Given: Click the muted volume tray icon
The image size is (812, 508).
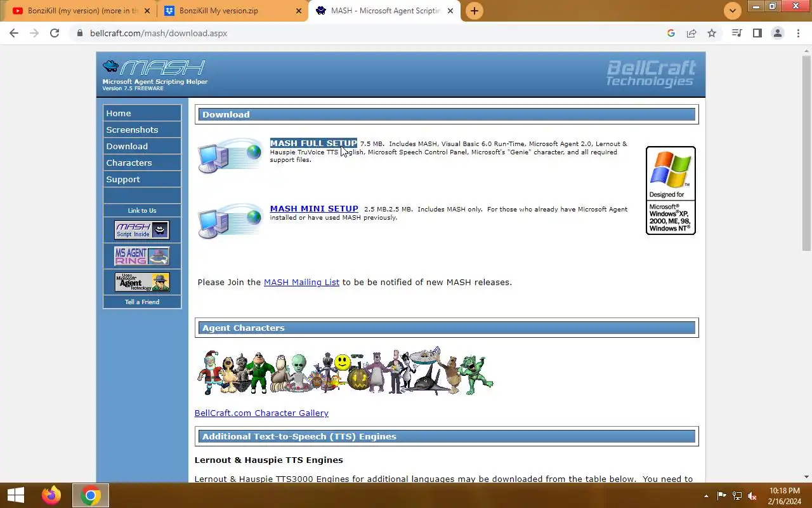Looking at the screenshot, I should click(752, 496).
